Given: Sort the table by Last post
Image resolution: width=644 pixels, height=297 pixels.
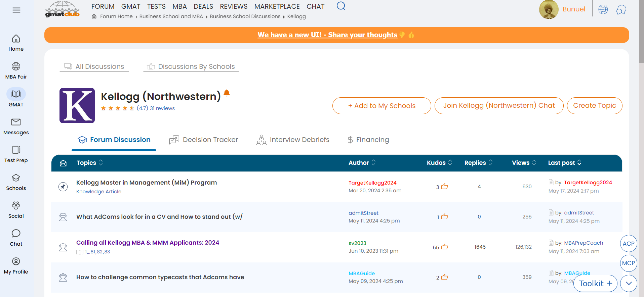Looking at the screenshot, I should tap(564, 163).
